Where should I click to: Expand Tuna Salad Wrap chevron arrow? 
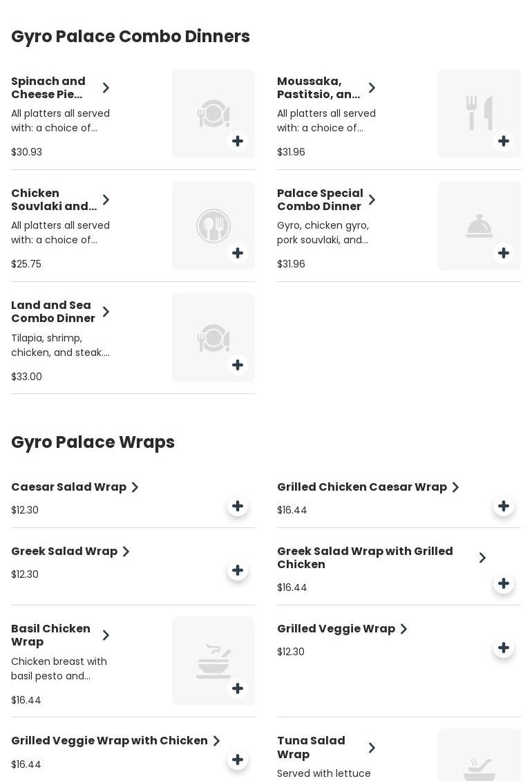click(372, 748)
